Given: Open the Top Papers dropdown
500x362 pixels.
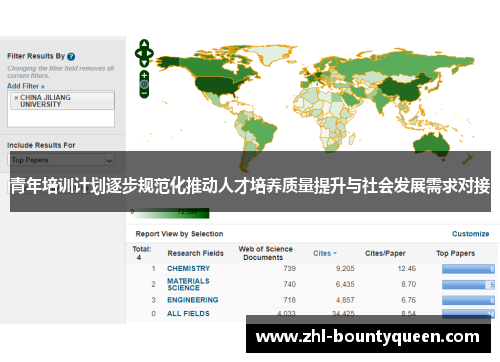Looking at the screenshot, I should click(61, 160).
